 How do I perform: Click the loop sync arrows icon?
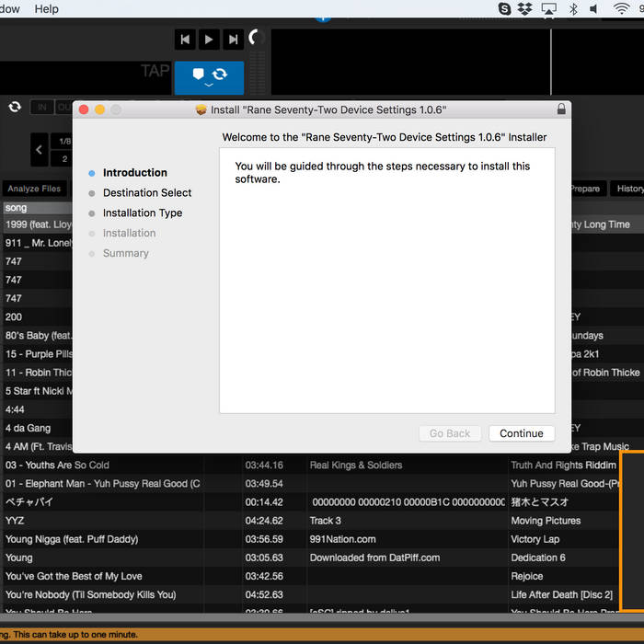(15, 107)
